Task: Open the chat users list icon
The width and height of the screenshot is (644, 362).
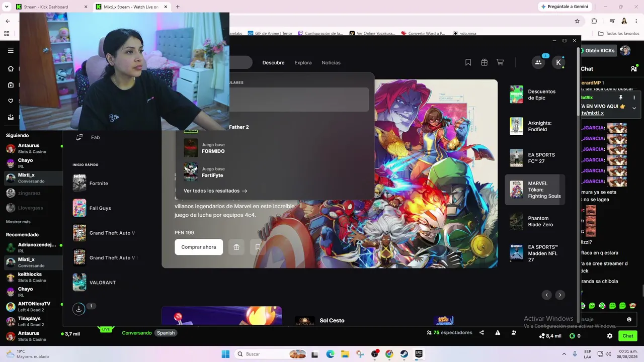Action: click(x=634, y=69)
